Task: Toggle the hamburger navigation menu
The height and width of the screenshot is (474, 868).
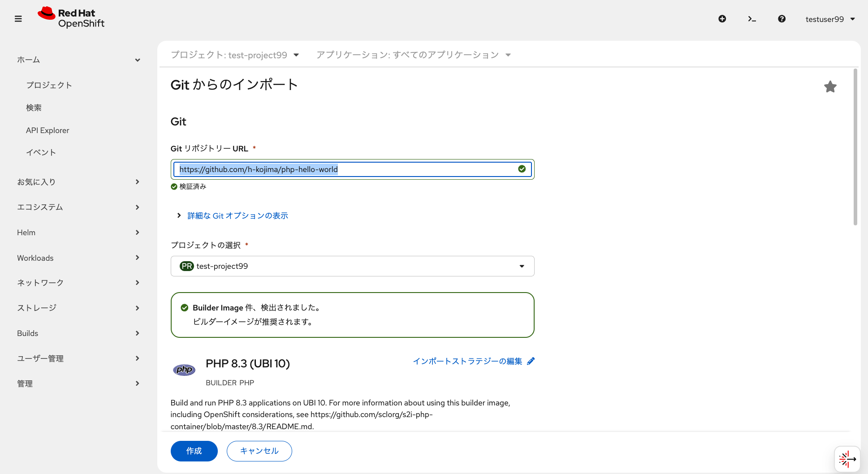Action: point(18,19)
